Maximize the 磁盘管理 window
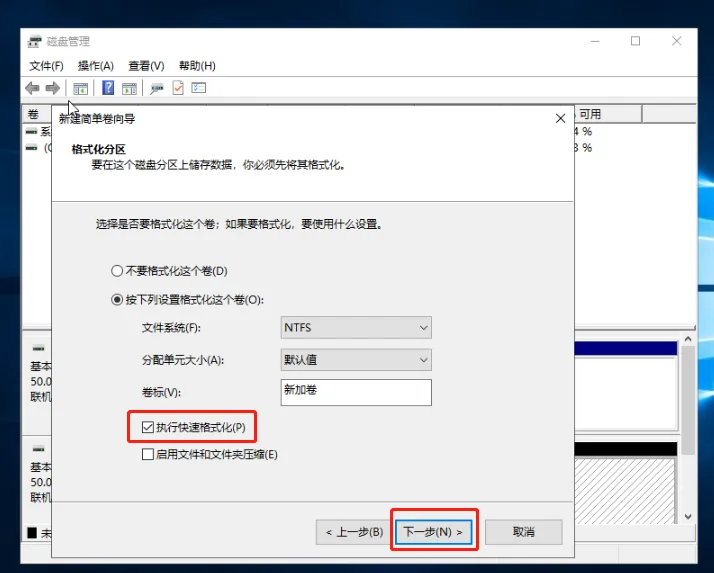The image size is (714, 573). (635, 41)
